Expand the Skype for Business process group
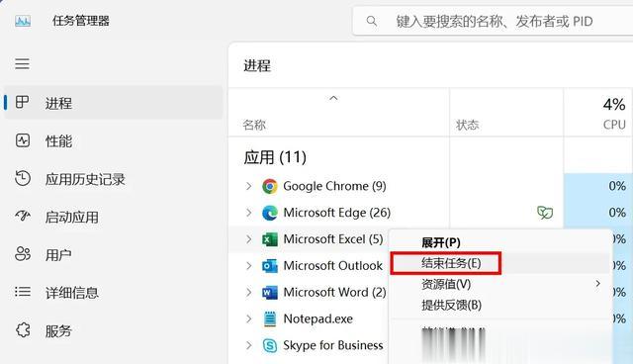Screen dimensions: 633x364 pyautogui.click(x=248, y=345)
